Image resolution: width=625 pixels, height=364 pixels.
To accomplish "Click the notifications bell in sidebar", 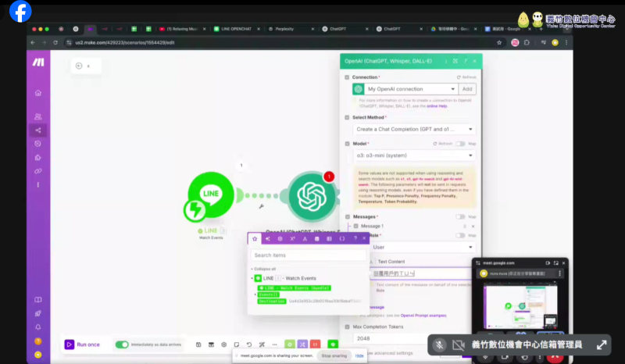I will [x=38, y=327].
